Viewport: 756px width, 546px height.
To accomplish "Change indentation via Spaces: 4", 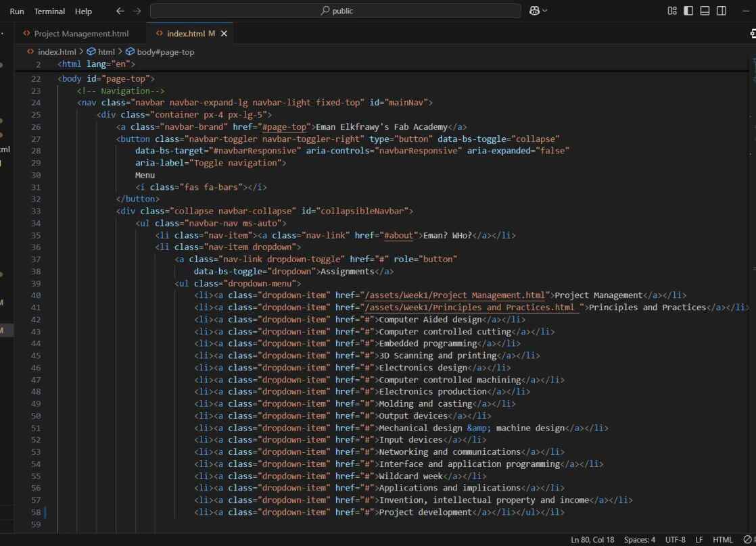I will pyautogui.click(x=640, y=540).
